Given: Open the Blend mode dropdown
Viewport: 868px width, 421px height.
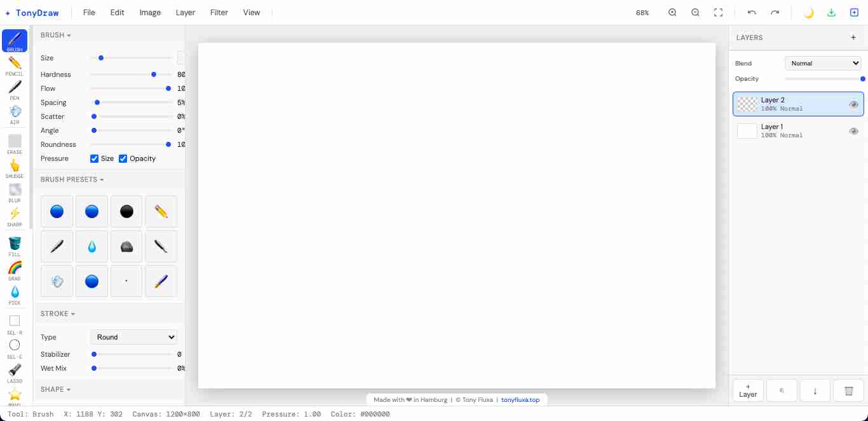Looking at the screenshot, I should [823, 63].
